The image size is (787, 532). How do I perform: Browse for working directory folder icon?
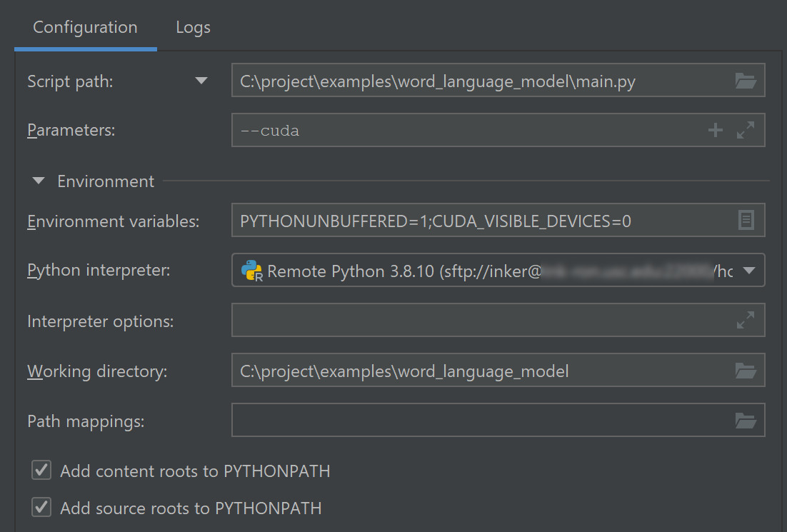click(x=746, y=371)
